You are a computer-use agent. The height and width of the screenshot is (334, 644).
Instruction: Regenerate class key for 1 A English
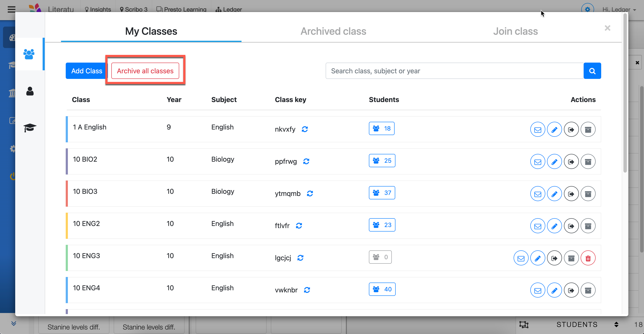pos(304,129)
